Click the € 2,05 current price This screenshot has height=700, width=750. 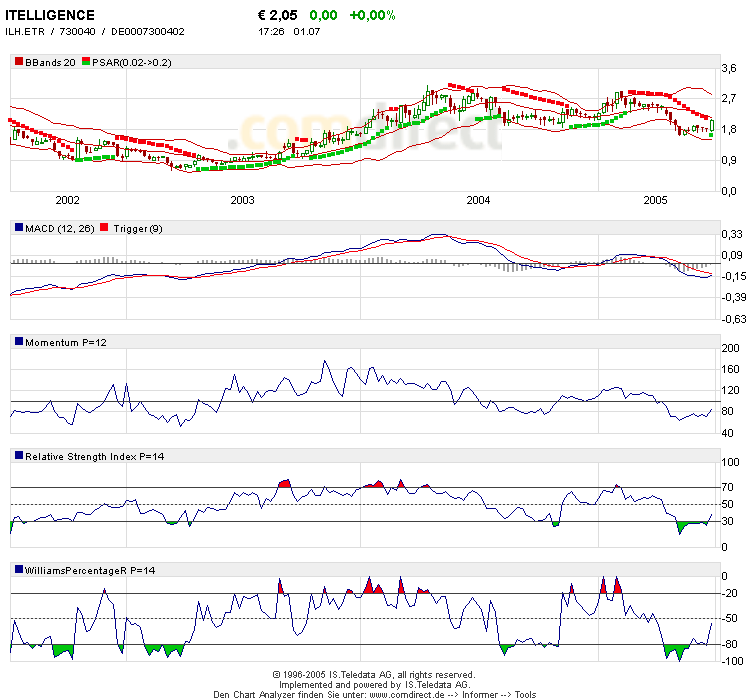(x=279, y=15)
